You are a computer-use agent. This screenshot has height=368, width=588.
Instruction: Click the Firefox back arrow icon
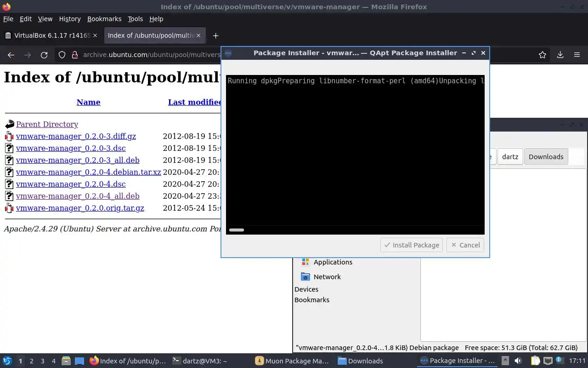click(11, 55)
